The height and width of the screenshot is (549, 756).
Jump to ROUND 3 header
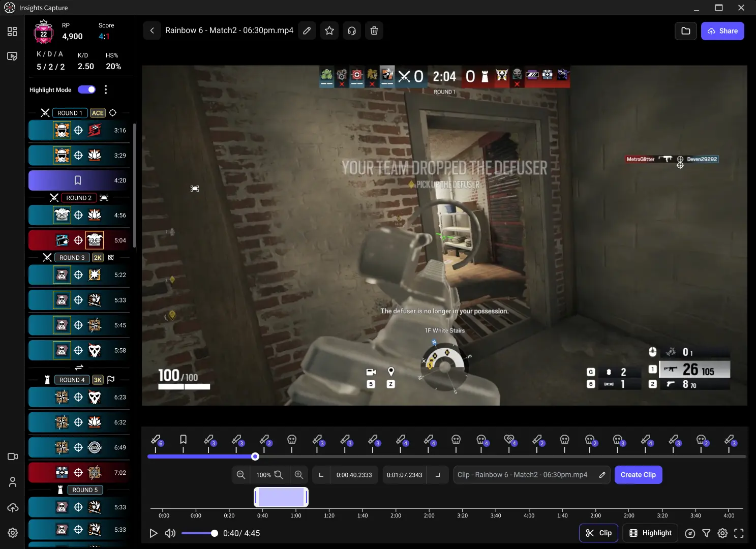tap(72, 258)
